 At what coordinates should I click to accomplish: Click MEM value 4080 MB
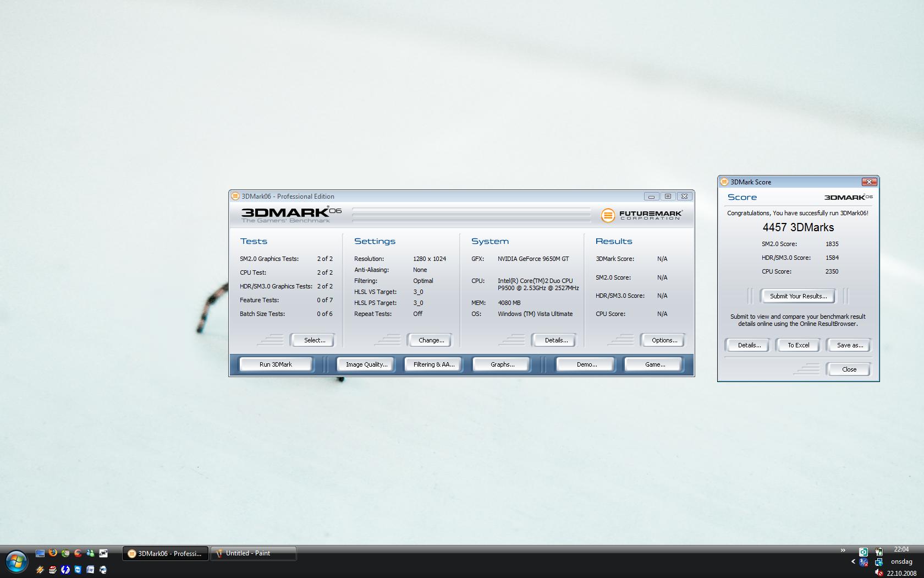point(509,303)
